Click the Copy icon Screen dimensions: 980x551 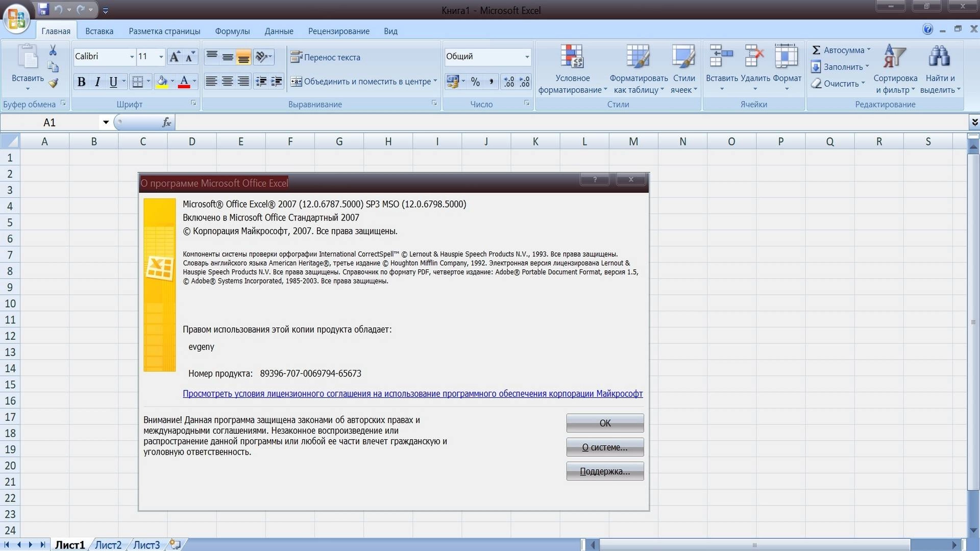53,67
